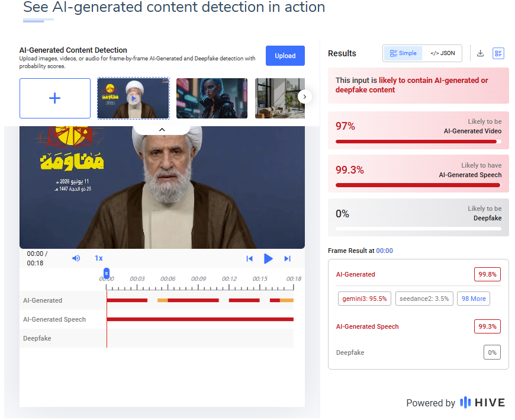The height and width of the screenshot is (420, 515).
Task: Click the video preview frame
Action: pos(162,187)
